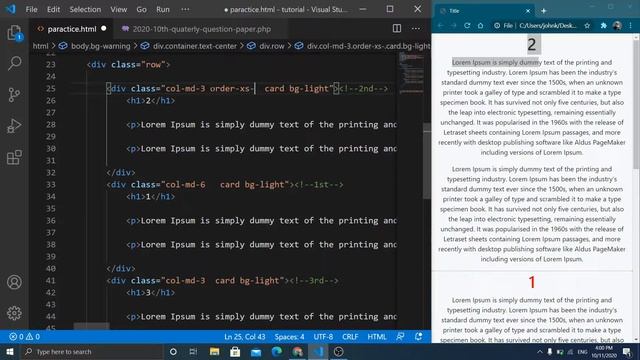Image resolution: width=640 pixels, height=360 pixels.
Task: Click line number 33 in the gutter
Action: click(51, 184)
